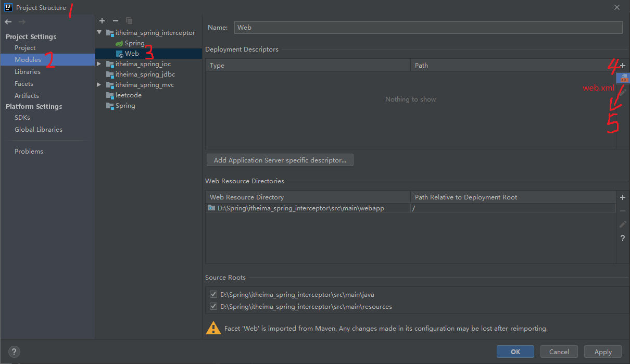630x364 pixels.
Task: Add a deployment descriptor with the plus icon
Action: point(623,66)
